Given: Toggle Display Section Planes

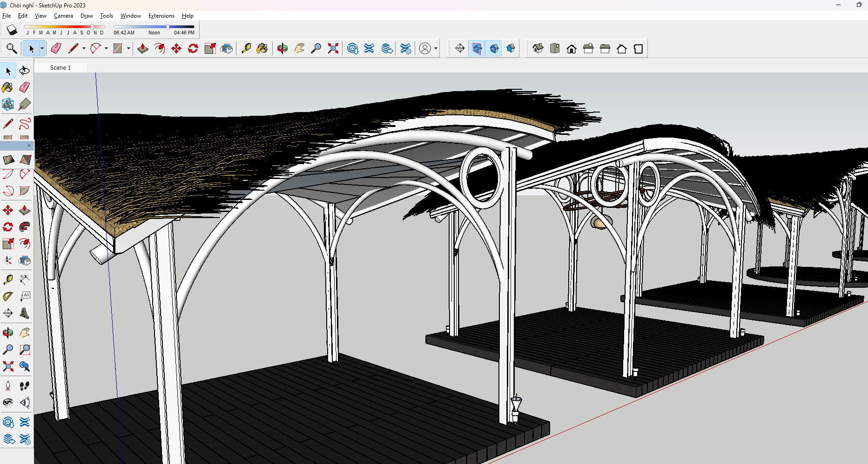Looking at the screenshot, I should [x=477, y=48].
